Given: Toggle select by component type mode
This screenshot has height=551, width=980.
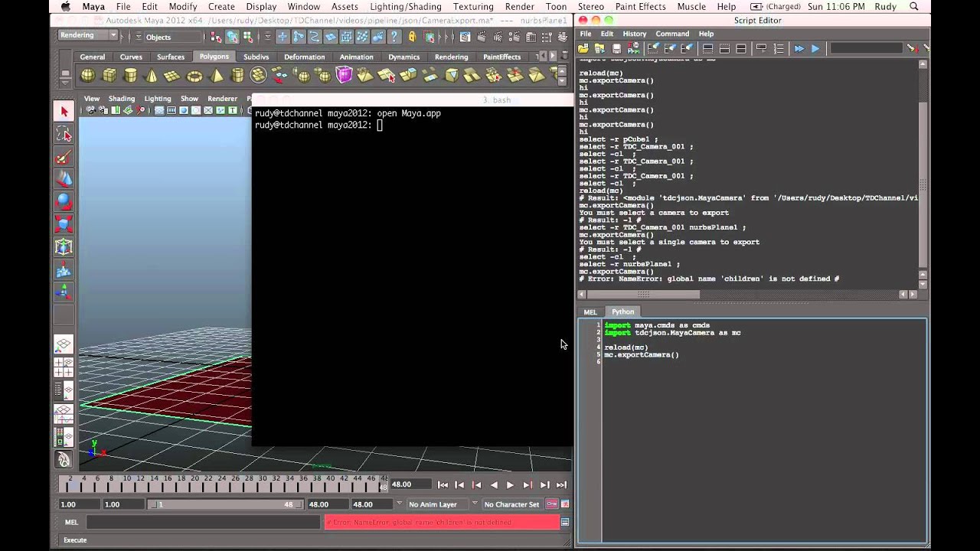Looking at the screenshot, I should click(x=248, y=37).
